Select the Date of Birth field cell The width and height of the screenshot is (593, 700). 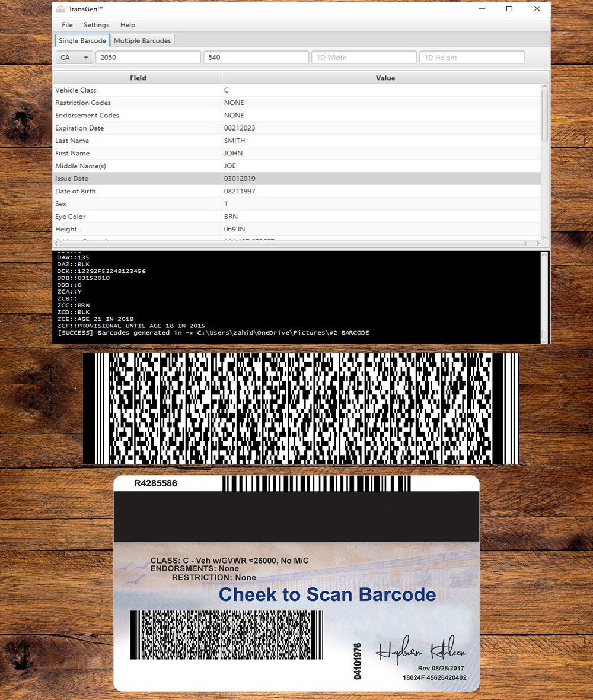[x=138, y=191]
